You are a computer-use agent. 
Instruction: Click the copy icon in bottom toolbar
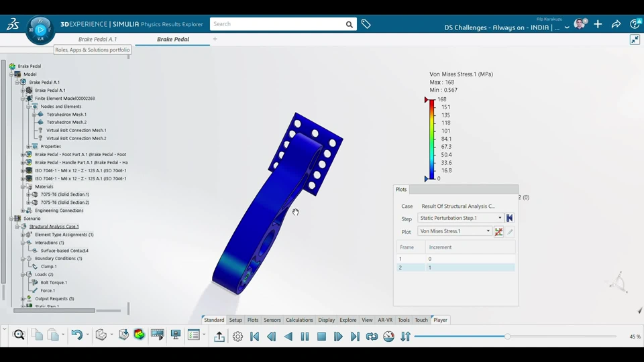coord(37,335)
